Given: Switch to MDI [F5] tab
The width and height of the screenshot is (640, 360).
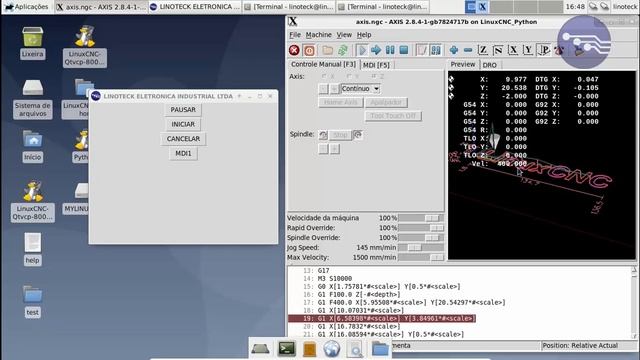Looking at the screenshot, I should 376,65.
